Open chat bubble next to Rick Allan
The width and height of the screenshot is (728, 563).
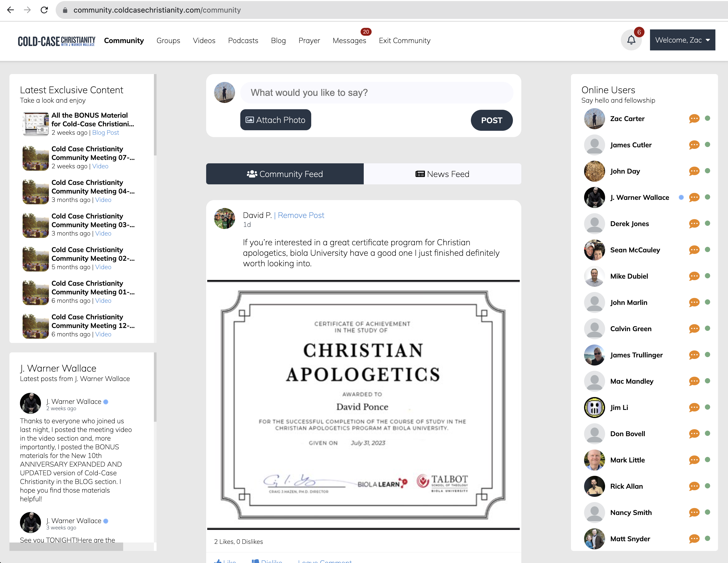tap(694, 486)
